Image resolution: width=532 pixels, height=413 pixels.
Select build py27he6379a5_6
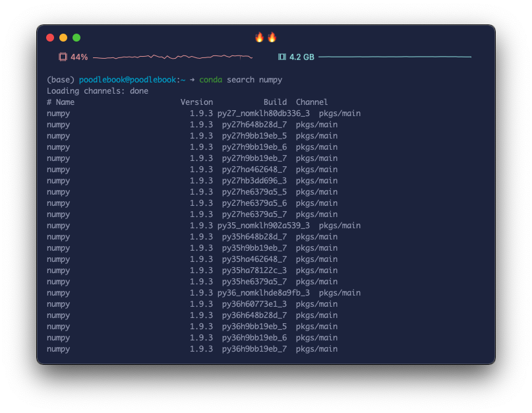pyautogui.click(x=254, y=203)
